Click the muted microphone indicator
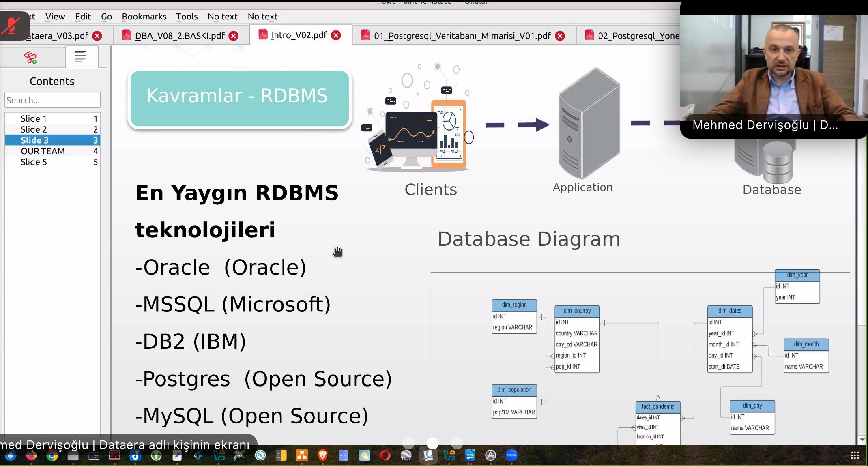The height and width of the screenshot is (466, 868). pos(13,26)
